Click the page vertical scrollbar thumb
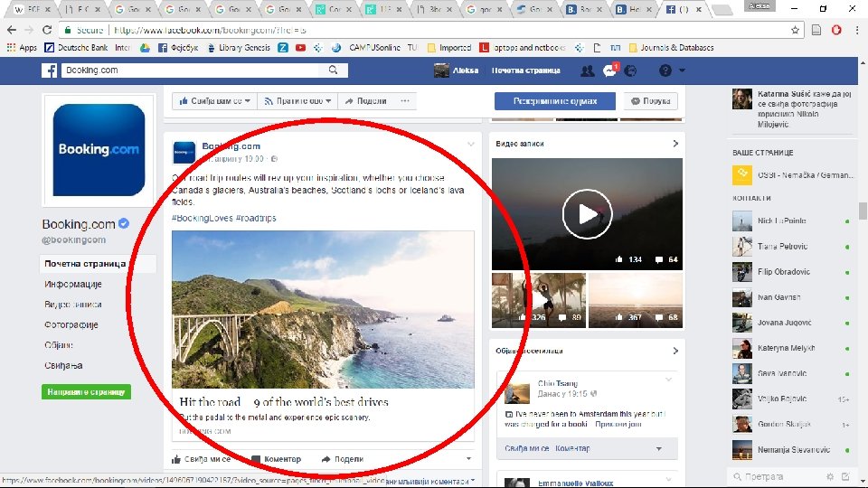 [x=863, y=211]
